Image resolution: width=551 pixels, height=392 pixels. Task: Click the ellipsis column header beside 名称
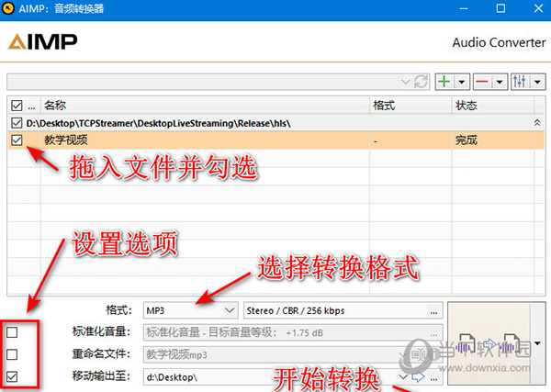31,106
